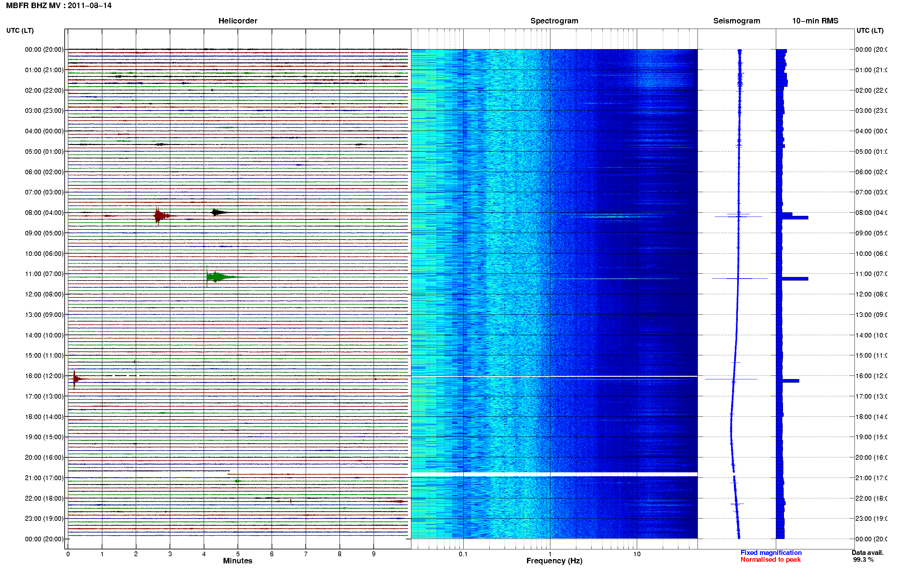The width and height of the screenshot is (924, 578).
Task: Click the right UTC (LT) axis label
Action: [869, 31]
